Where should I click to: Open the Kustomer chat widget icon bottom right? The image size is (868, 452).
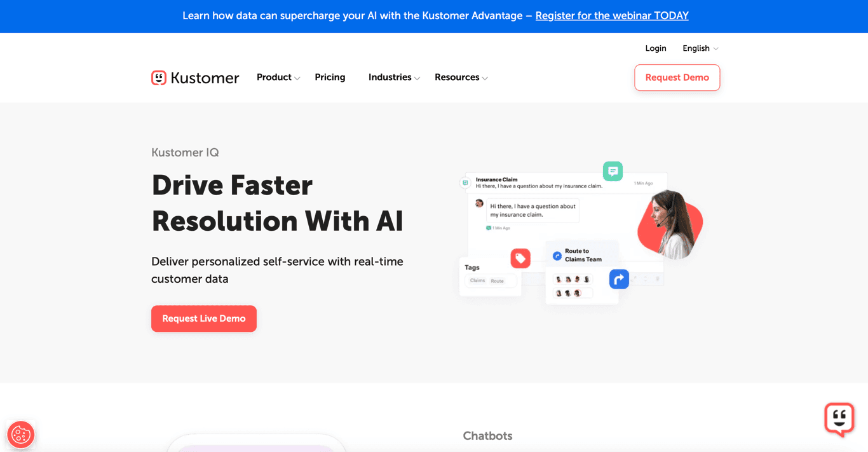click(x=839, y=420)
